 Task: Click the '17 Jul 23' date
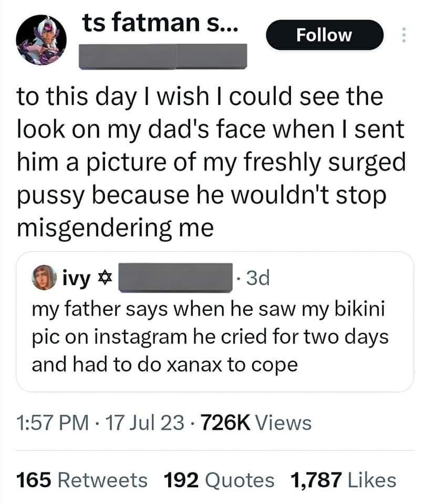click(x=144, y=423)
